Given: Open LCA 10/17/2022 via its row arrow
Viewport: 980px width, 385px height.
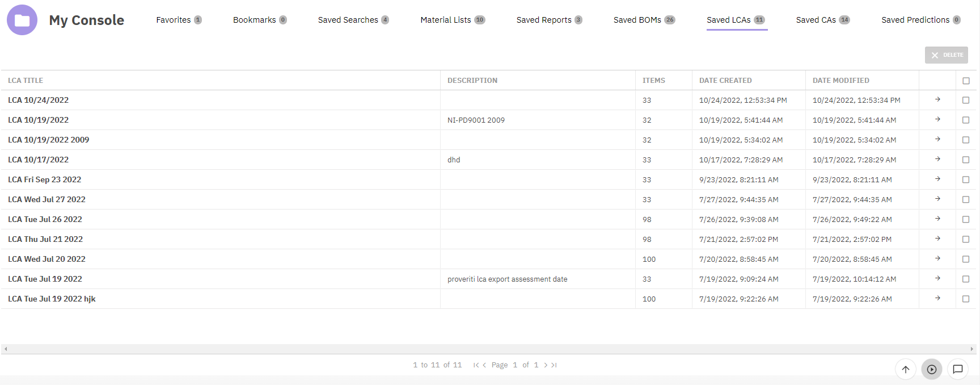Looking at the screenshot, I should pyautogui.click(x=937, y=159).
